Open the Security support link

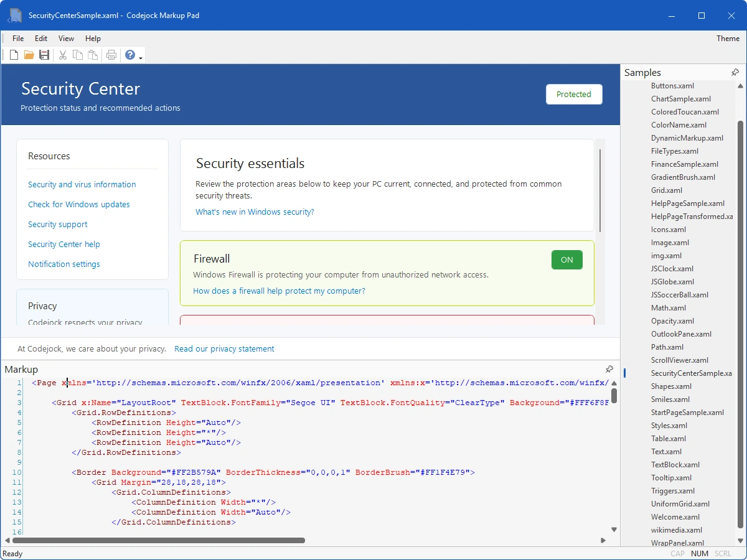pos(58,225)
